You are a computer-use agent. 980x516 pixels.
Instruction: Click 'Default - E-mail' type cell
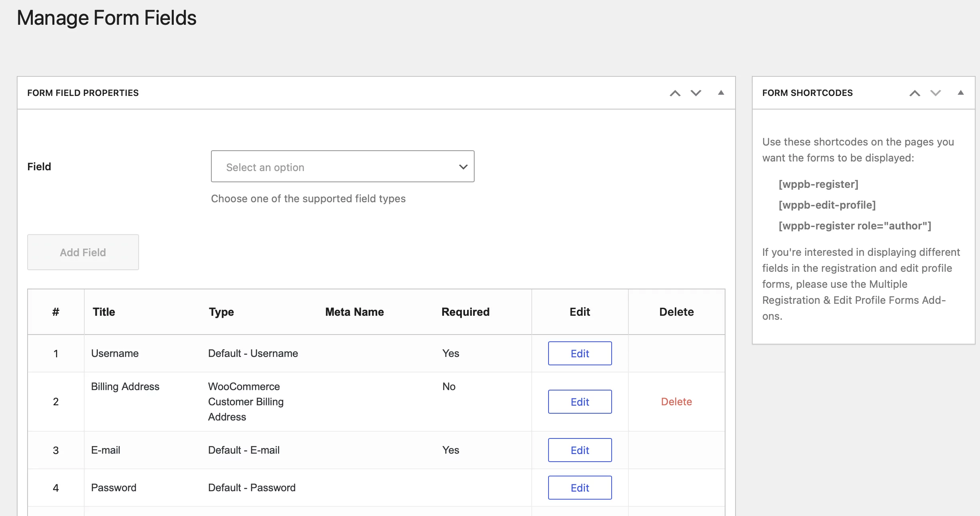click(x=244, y=450)
